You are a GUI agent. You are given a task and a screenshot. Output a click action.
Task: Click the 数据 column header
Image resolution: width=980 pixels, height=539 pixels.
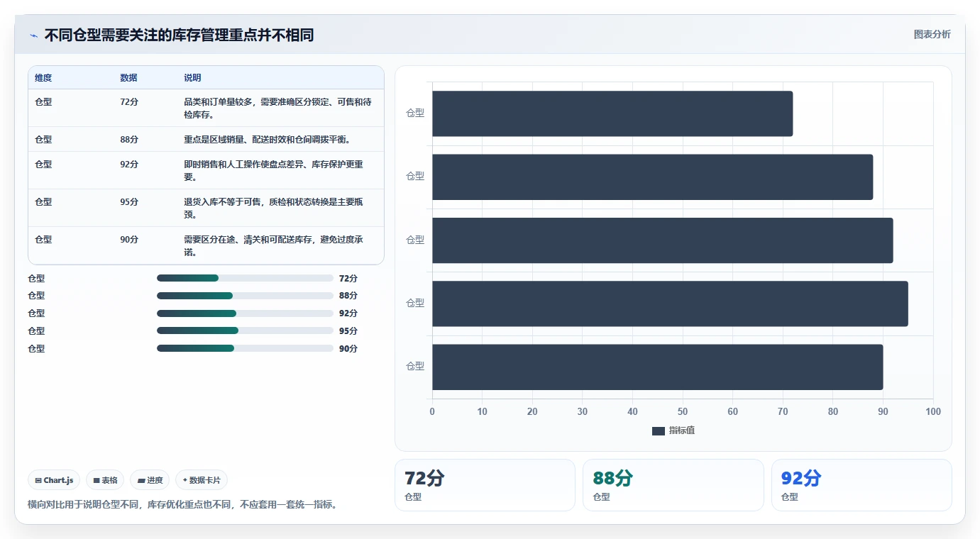point(128,78)
